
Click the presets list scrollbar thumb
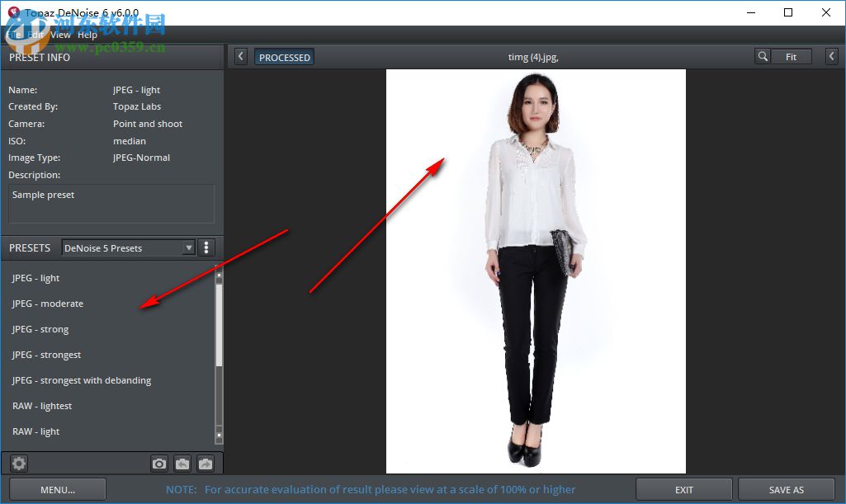click(219, 325)
